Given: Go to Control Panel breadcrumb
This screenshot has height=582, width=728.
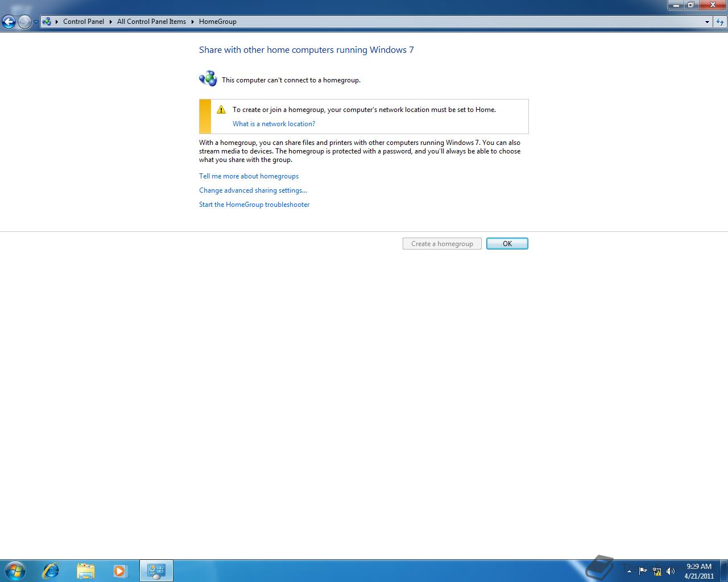Looking at the screenshot, I should [x=84, y=22].
